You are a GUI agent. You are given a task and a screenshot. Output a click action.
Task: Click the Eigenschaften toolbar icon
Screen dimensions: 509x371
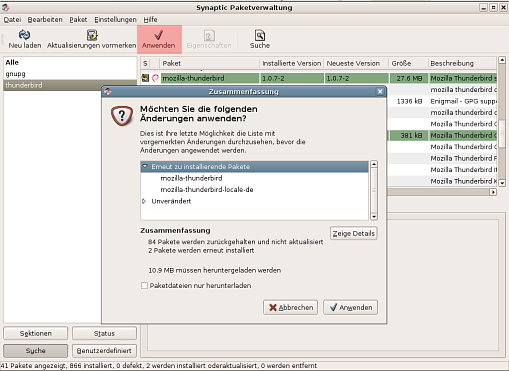click(x=209, y=35)
